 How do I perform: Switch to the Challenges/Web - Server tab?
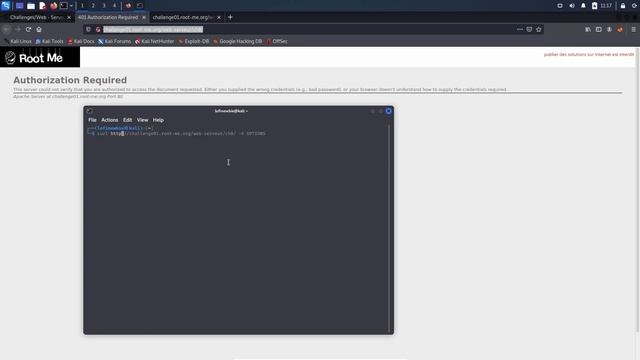coord(37,18)
